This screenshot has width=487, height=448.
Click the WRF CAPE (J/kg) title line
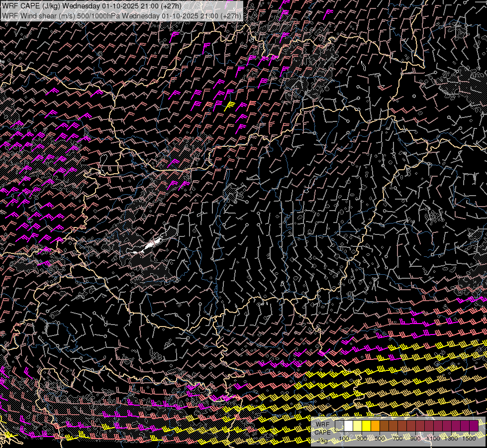point(92,6)
